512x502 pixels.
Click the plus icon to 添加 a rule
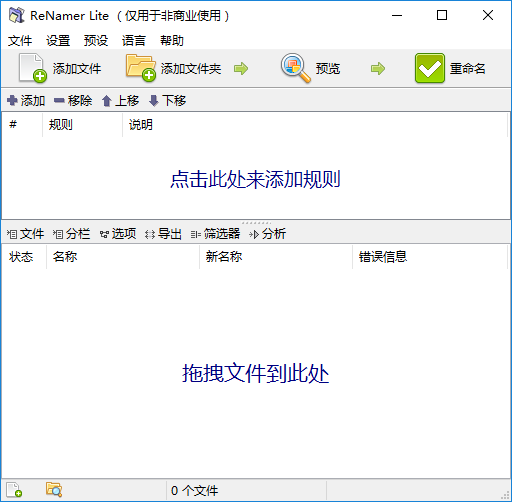point(12,100)
